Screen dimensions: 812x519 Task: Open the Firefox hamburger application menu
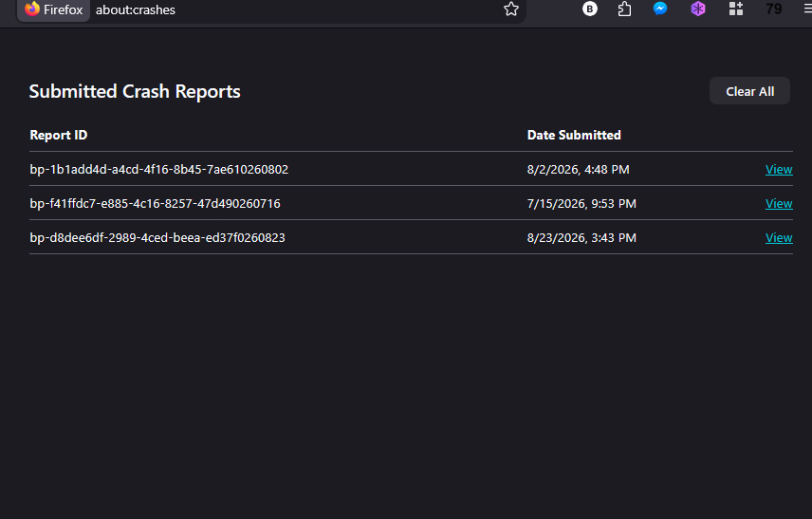tap(808, 9)
